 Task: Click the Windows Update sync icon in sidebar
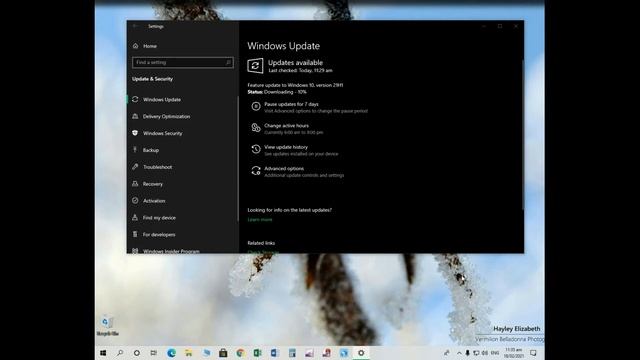[x=135, y=99]
